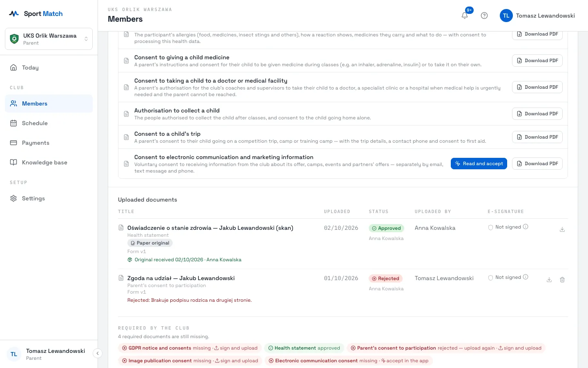Show e-signature info for Oświadczenie o stanie zdrowia

point(526,227)
